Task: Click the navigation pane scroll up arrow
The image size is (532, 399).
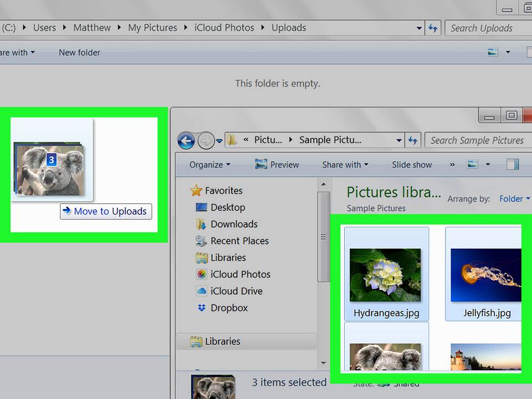Action: click(324, 184)
